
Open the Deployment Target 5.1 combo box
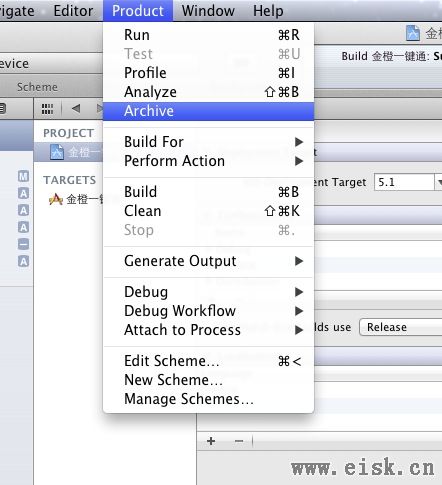click(x=408, y=182)
